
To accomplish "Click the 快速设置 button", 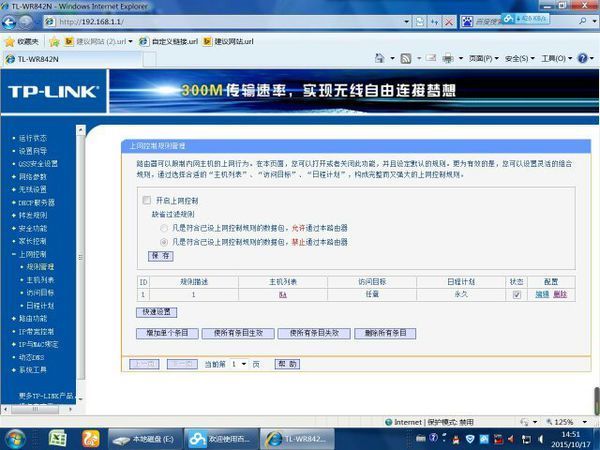I will tap(157, 312).
